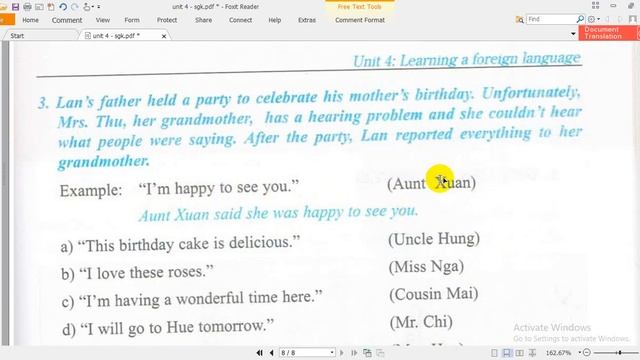This screenshot has width=640, height=360.
Task: Click the clipboard icon in quick access toolbar
Action: click(x=51, y=7)
